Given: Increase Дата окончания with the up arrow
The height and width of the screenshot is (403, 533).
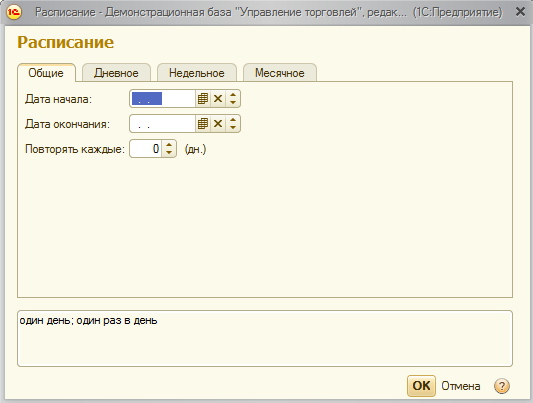Looking at the screenshot, I should pos(233,120).
